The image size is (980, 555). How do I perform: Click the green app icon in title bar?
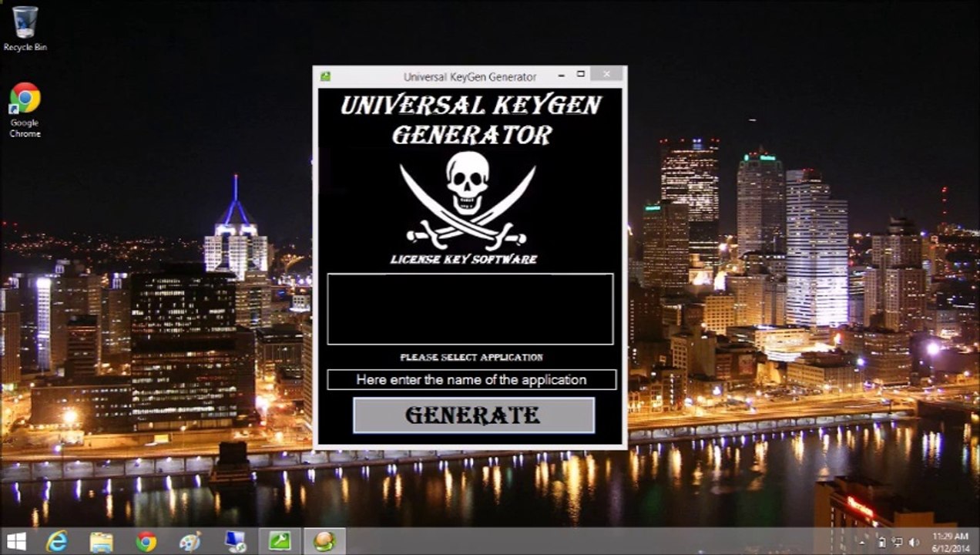[326, 76]
